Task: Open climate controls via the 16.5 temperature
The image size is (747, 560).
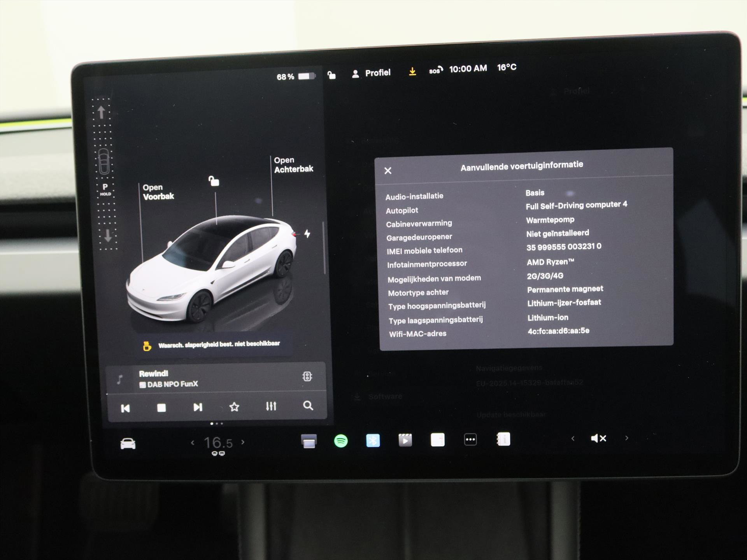Action: [x=218, y=443]
